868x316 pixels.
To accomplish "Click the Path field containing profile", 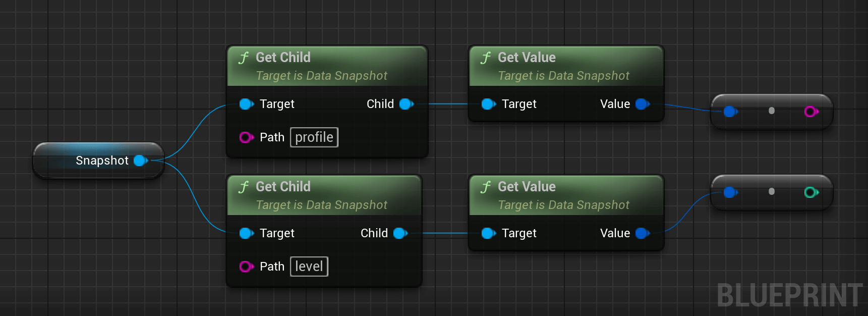I will pos(314,137).
